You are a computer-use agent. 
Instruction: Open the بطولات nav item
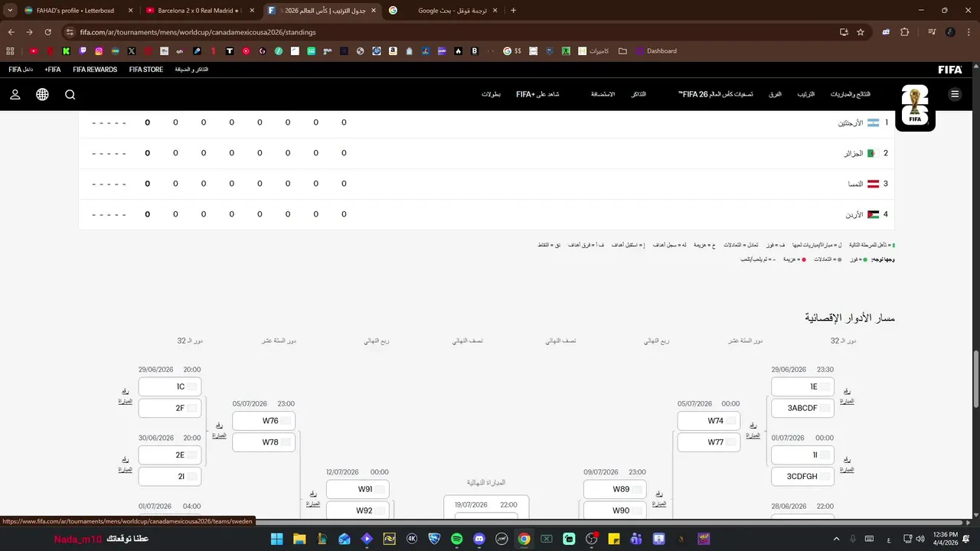pyautogui.click(x=491, y=94)
